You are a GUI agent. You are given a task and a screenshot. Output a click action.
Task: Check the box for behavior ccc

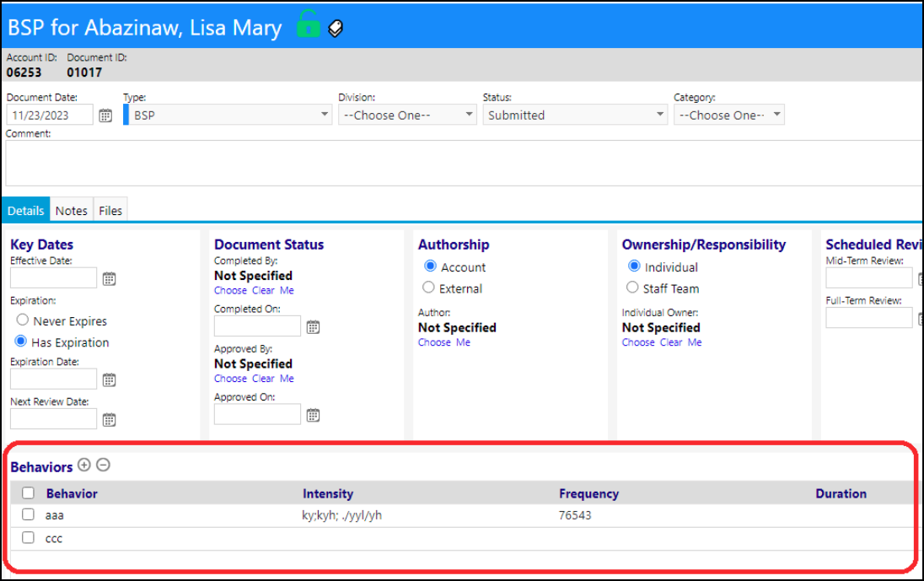click(29, 537)
